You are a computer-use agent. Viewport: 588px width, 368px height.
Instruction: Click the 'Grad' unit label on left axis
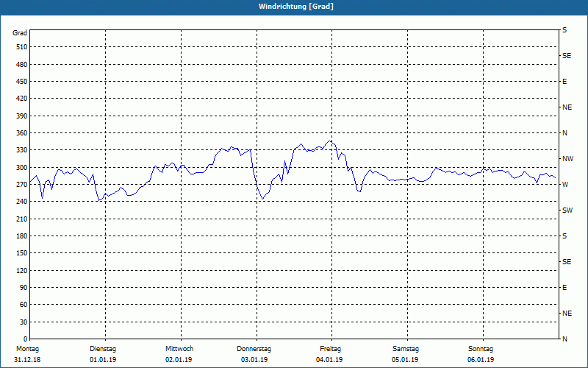(20, 33)
